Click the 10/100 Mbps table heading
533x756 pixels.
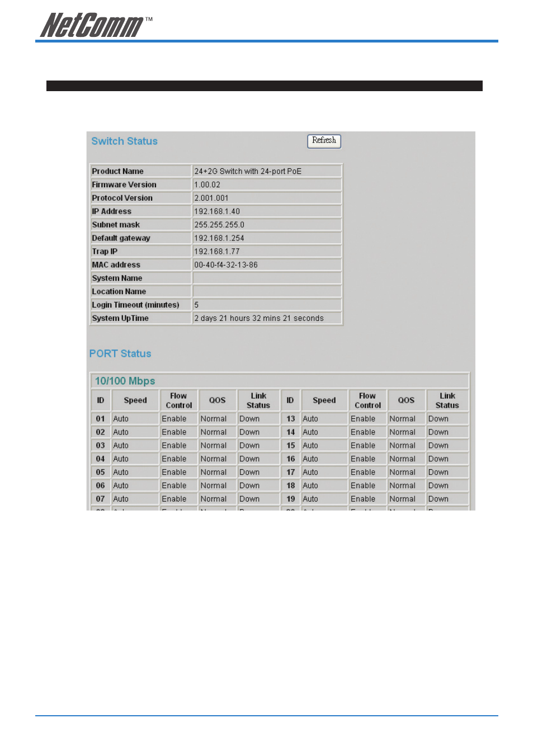click(x=125, y=381)
